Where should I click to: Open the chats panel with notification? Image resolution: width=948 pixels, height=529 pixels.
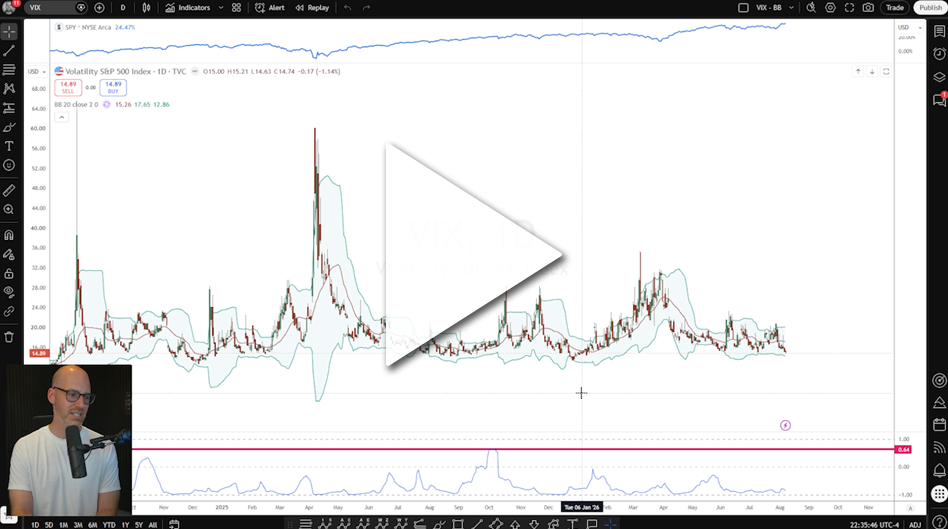click(939, 100)
